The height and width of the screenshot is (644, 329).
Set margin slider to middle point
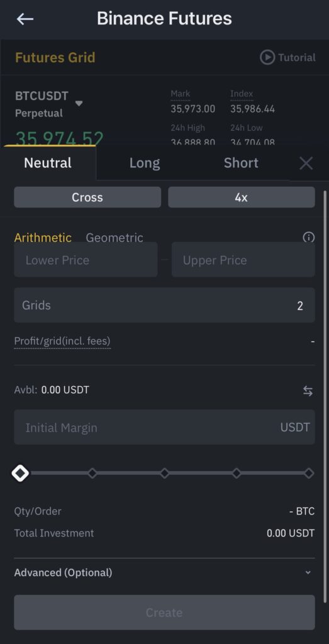164,473
